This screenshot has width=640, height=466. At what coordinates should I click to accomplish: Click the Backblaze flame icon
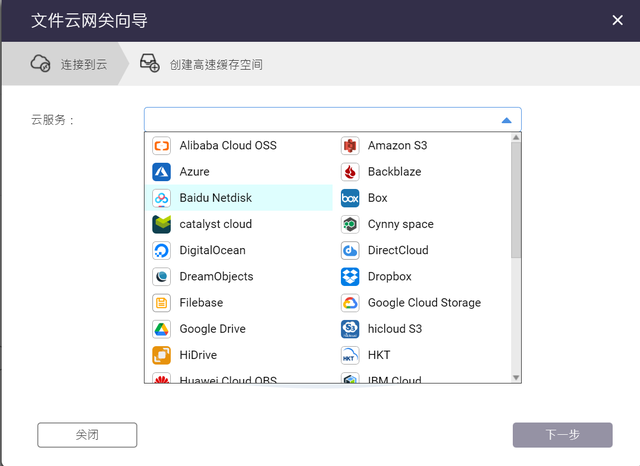[x=350, y=172]
